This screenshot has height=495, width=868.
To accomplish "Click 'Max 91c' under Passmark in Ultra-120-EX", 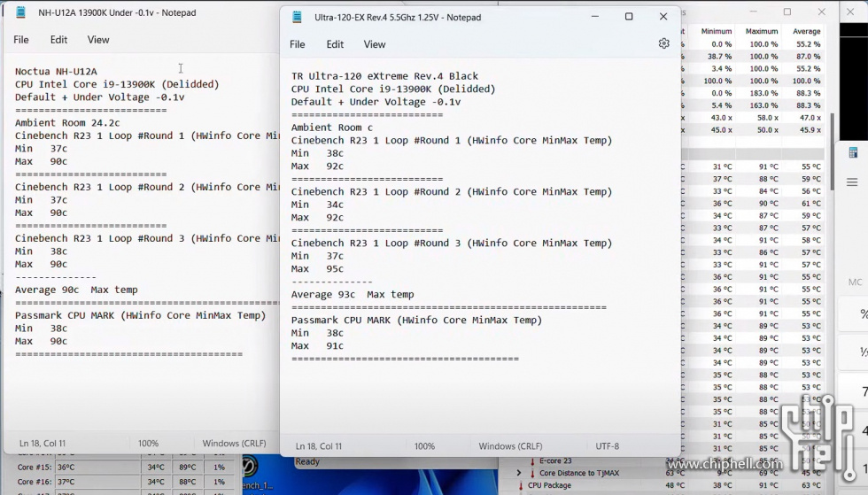I will click(317, 346).
